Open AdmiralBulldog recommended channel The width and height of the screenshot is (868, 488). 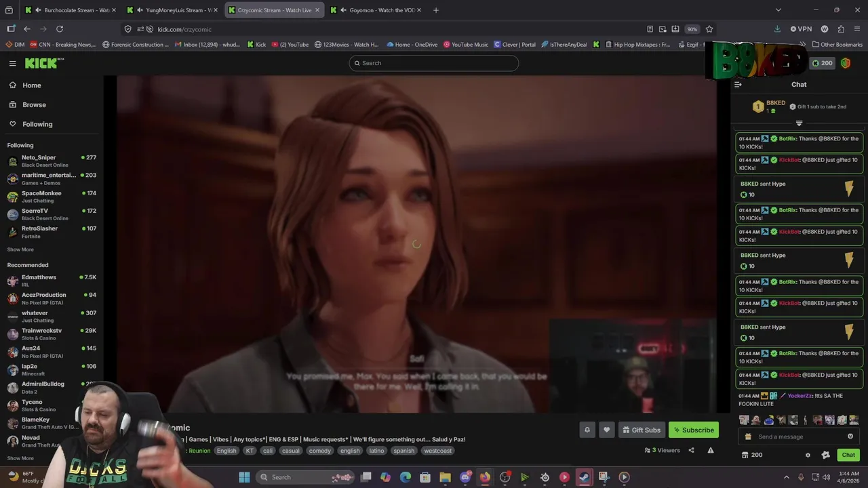52,387
